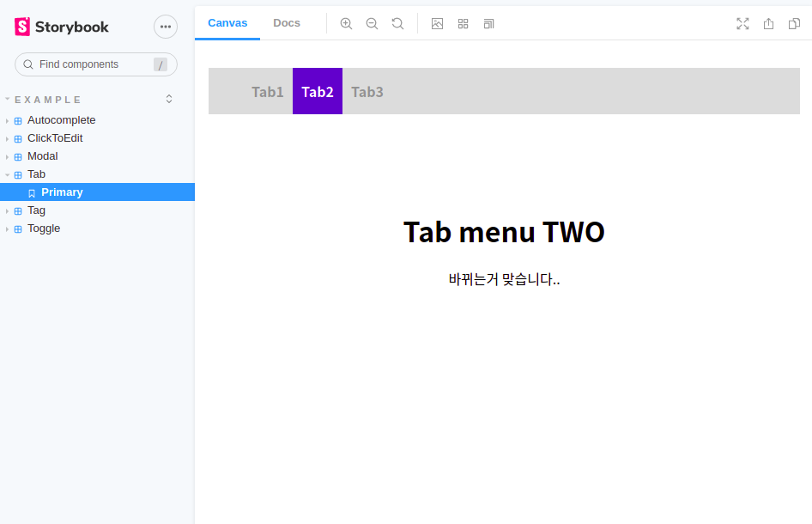Click the magnifier icon in search box
This screenshot has height=524, width=812.
[x=28, y=64]
